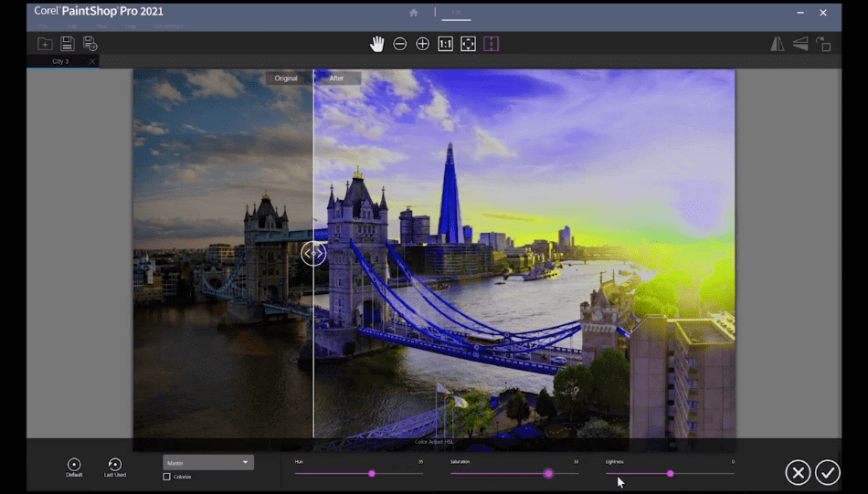This screenshot has width=868, height=494.
Task: Click the Zoom Out minus icon
Action: coord(399,44)
